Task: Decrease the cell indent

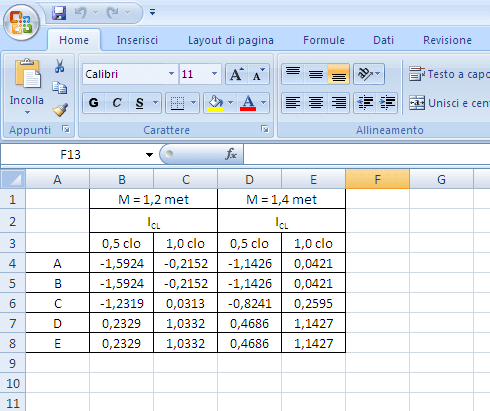Action: pyautogui.click(x=365, y=103)
